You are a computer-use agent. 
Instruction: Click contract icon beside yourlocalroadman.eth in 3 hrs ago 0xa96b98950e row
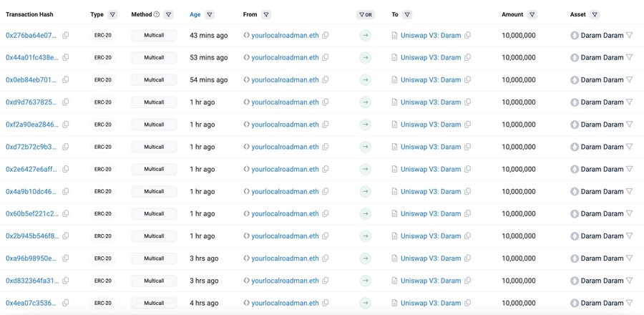[246, 258]
